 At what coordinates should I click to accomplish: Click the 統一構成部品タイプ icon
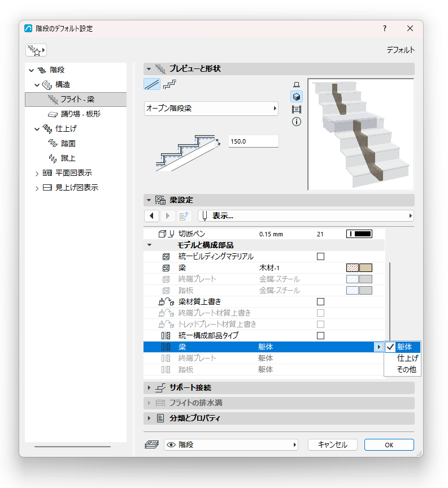click(x=166, y=335)
